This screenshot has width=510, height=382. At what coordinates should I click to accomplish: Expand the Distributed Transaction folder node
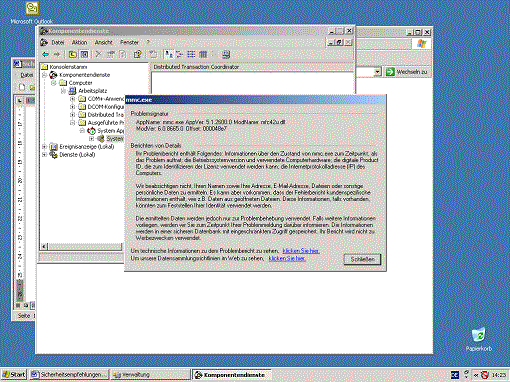[x=72, y=115]
